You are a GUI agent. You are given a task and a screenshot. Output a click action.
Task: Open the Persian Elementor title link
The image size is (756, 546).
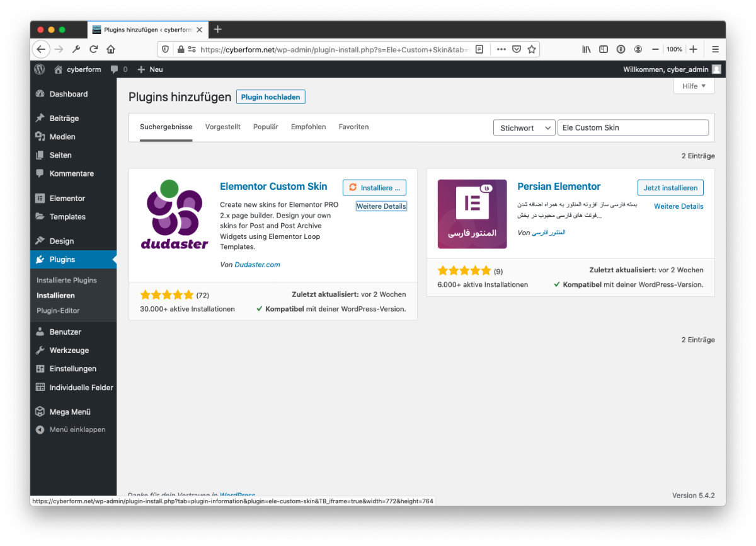point(559,186)
